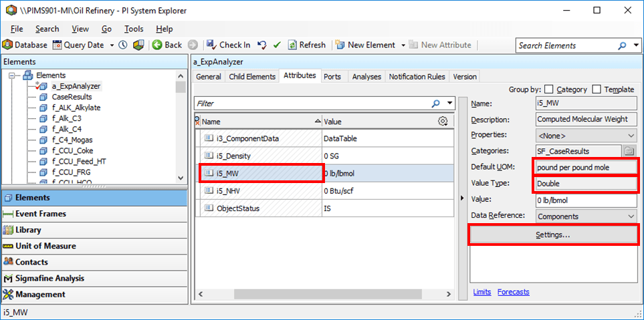Switch to the Ports tab
The image size is (644, 320).
pos(332,77)
